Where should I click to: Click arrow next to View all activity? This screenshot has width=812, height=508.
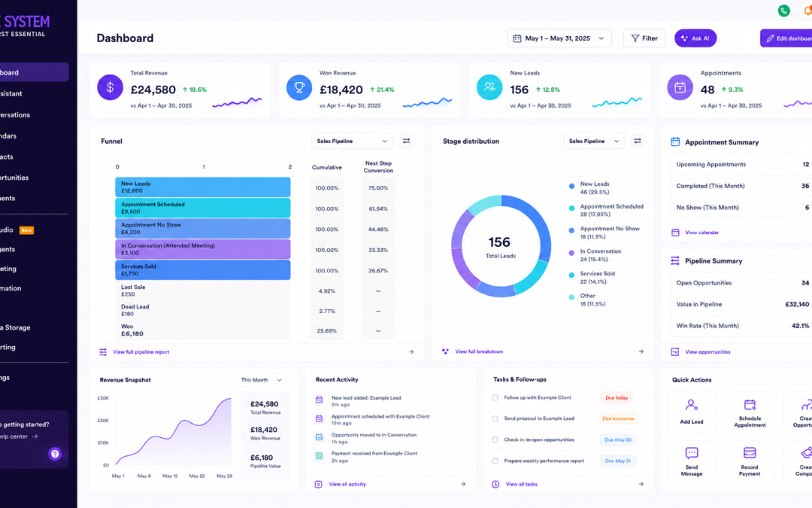463,484
